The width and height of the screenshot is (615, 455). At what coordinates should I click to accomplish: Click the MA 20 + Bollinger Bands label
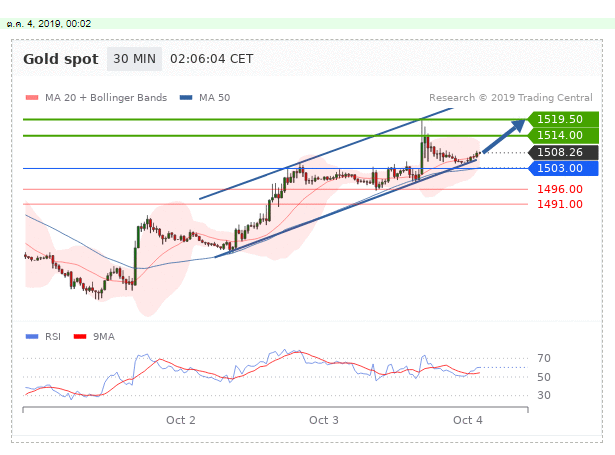point(106,98)
